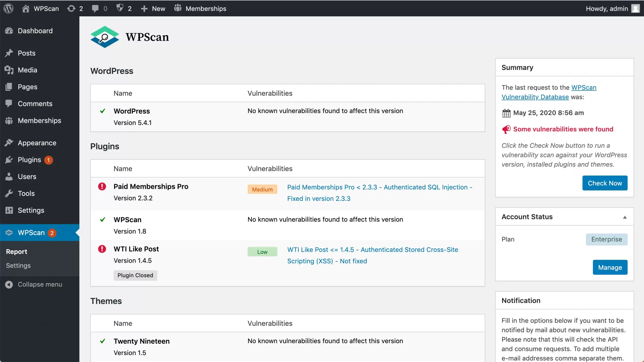Click the Plugins icon with update badge
This screenshot has width=644, height=362.
tap(9, 160)
